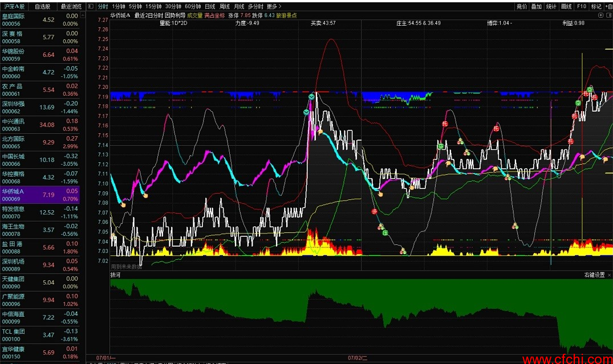613x364 pixels.
Task: Click the side panel icon below +自
Action: [x=609, y=15]
